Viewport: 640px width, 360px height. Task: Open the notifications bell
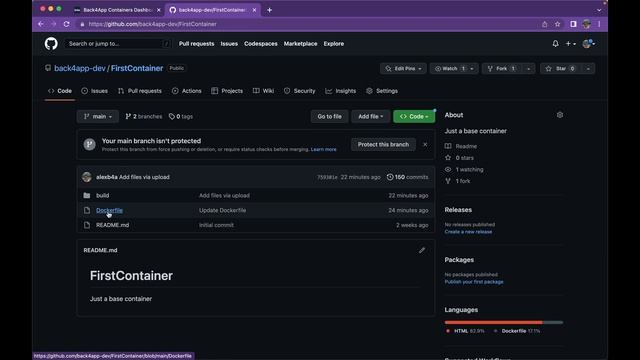[556, 44]
